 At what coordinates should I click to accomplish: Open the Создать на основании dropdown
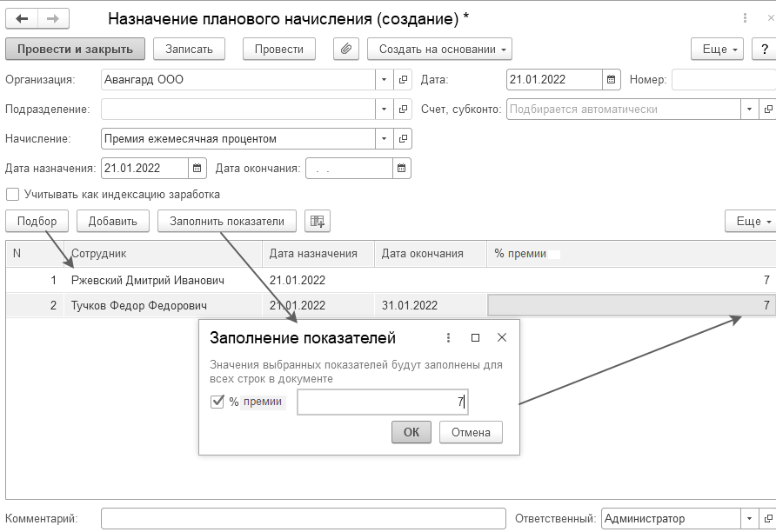(x=439, y=49)
